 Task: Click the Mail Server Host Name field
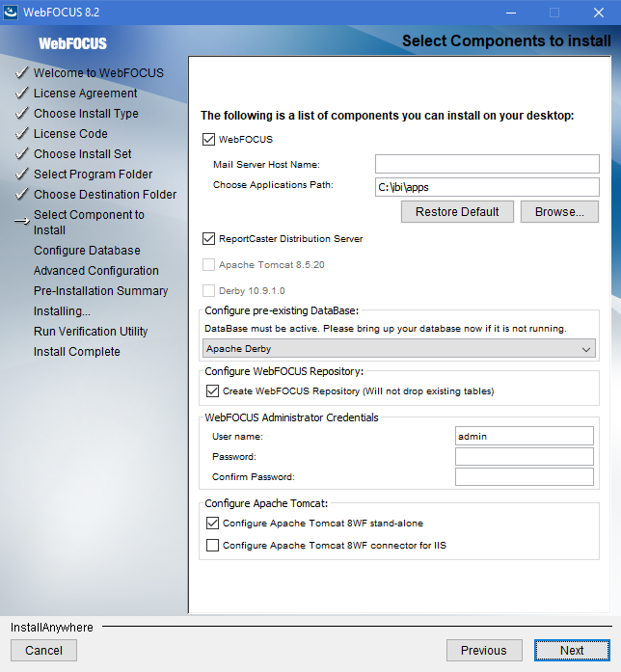click(x=487, y=164)
